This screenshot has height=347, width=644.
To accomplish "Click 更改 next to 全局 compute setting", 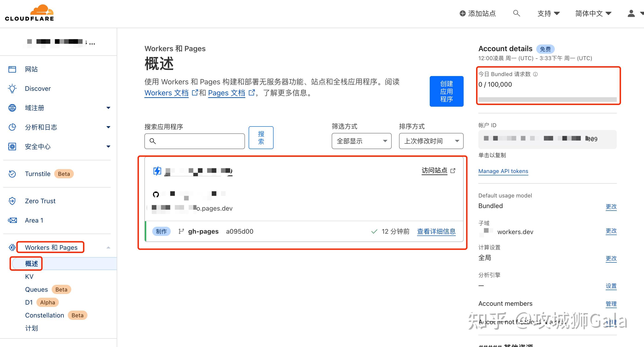I will pyautogui.click(x=611, y=258).
